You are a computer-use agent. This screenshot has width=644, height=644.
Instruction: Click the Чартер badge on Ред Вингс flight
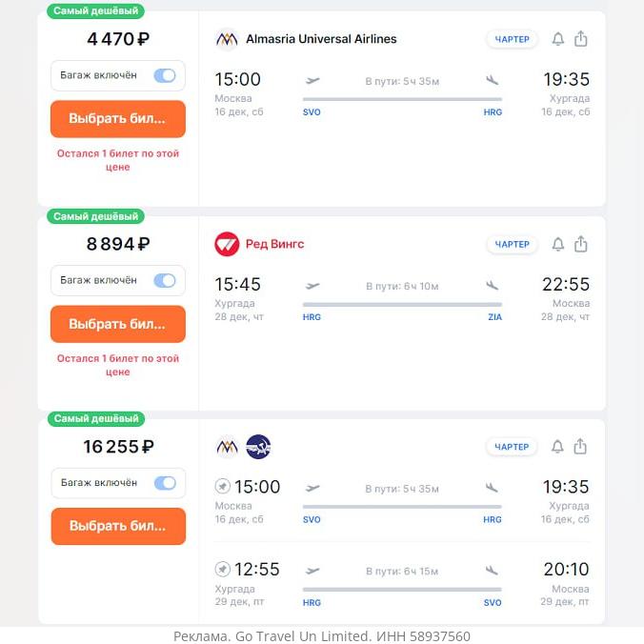tap(513, 245)
